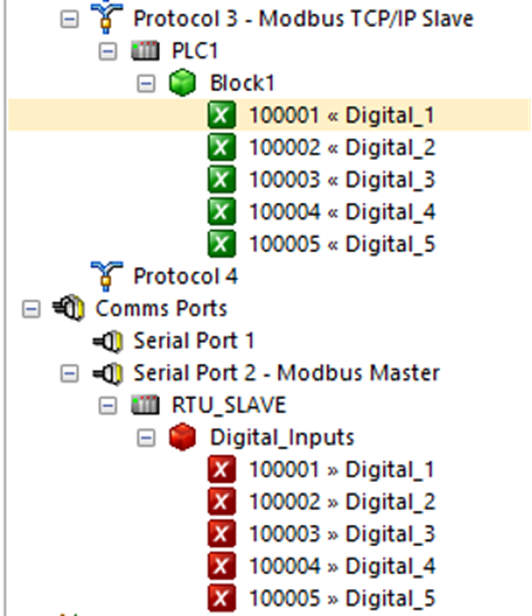Screen dimensions: 532x616
Task: Collapse the Digital_Inputs block
Action: (146, 437)
